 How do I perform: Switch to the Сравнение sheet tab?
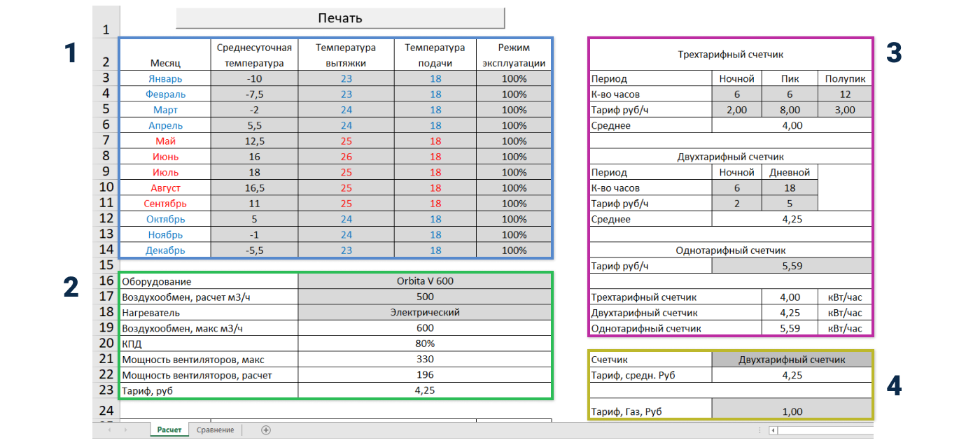pyautogui.click(x=215, y=430)
